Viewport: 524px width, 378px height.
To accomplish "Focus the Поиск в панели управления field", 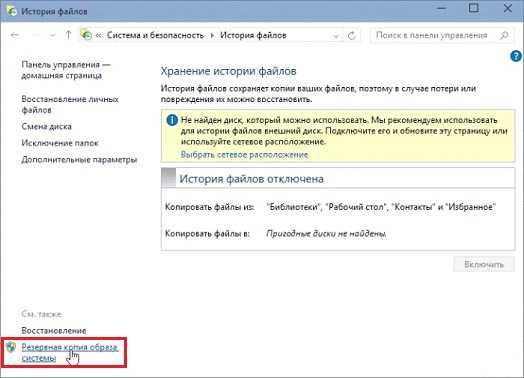I will point(442,35).
